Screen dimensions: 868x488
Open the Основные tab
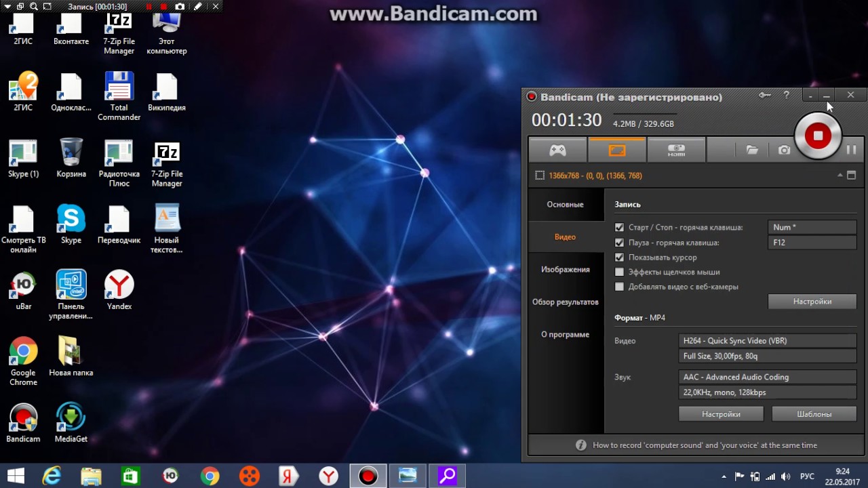pos(566,205)
